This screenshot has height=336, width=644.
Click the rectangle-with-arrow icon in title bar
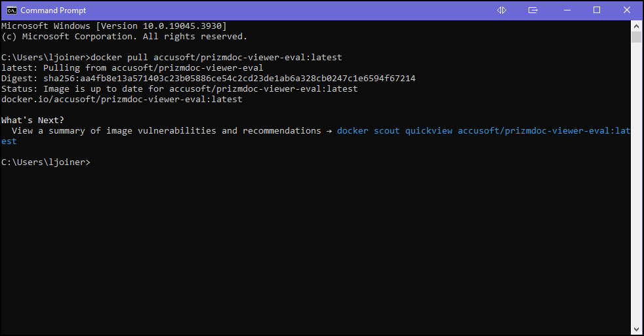533,10
